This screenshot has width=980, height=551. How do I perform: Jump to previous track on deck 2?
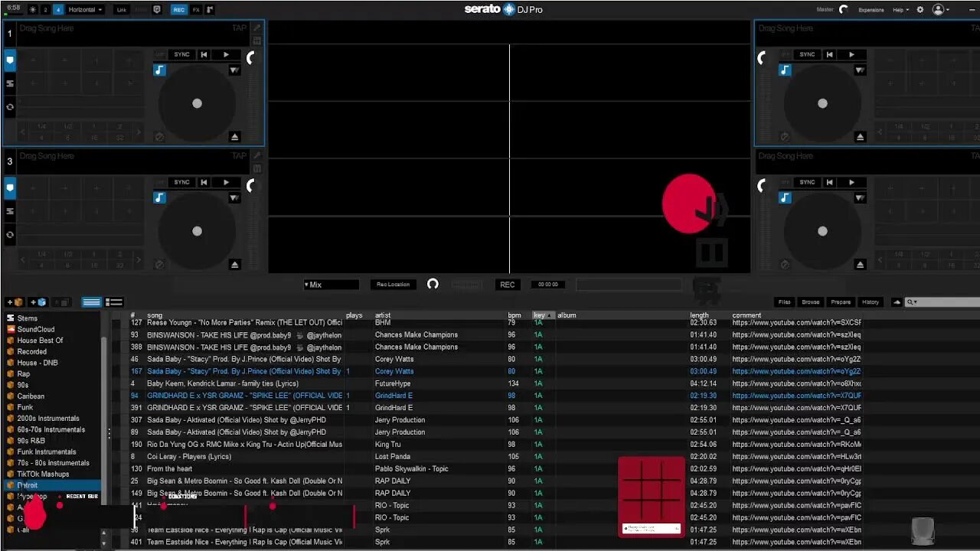coord(829,54)
